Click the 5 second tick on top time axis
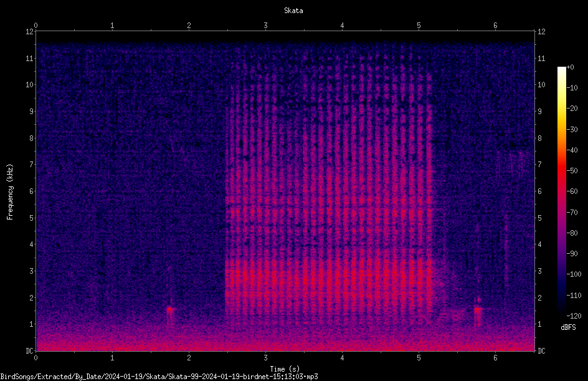The width and height of the screenshot is (588, 381). click(419, 26)
